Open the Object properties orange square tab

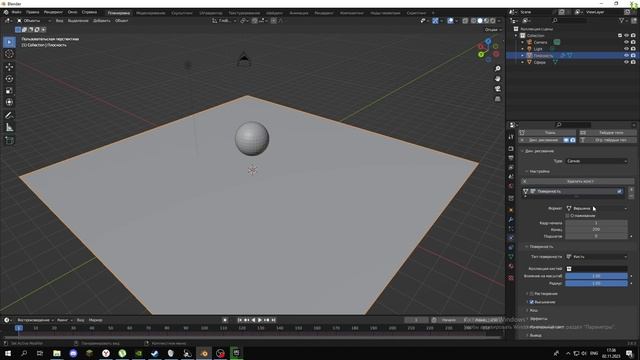point(511,210)
